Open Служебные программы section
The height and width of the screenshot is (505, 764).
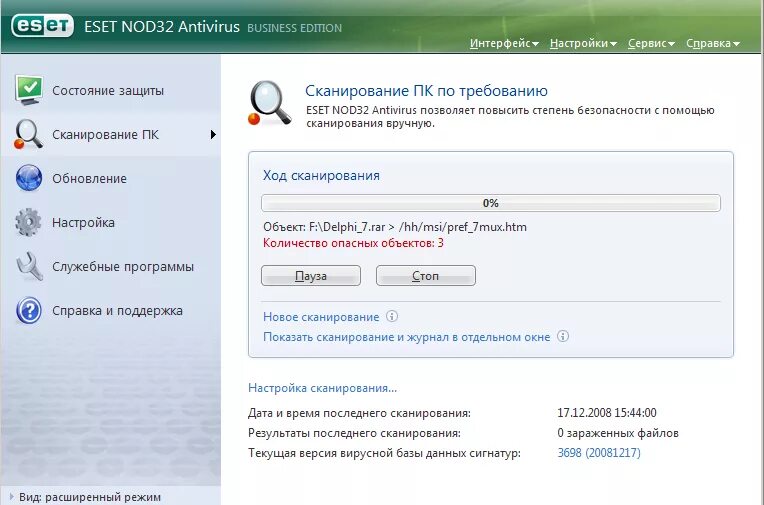pos(123,267)
